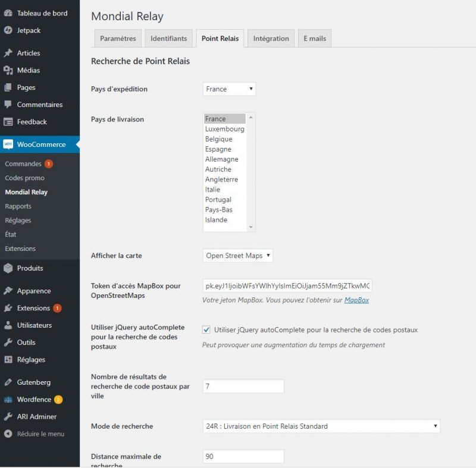Switch to the Identifiants tab
The image size is (476, 468).
pyautogui.click(x=168, y=39)
